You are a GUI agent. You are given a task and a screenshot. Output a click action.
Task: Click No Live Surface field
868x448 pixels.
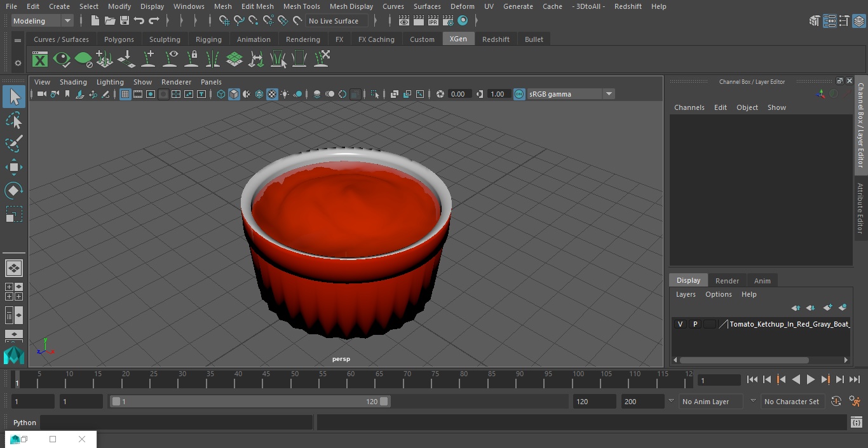pos(337,21)
